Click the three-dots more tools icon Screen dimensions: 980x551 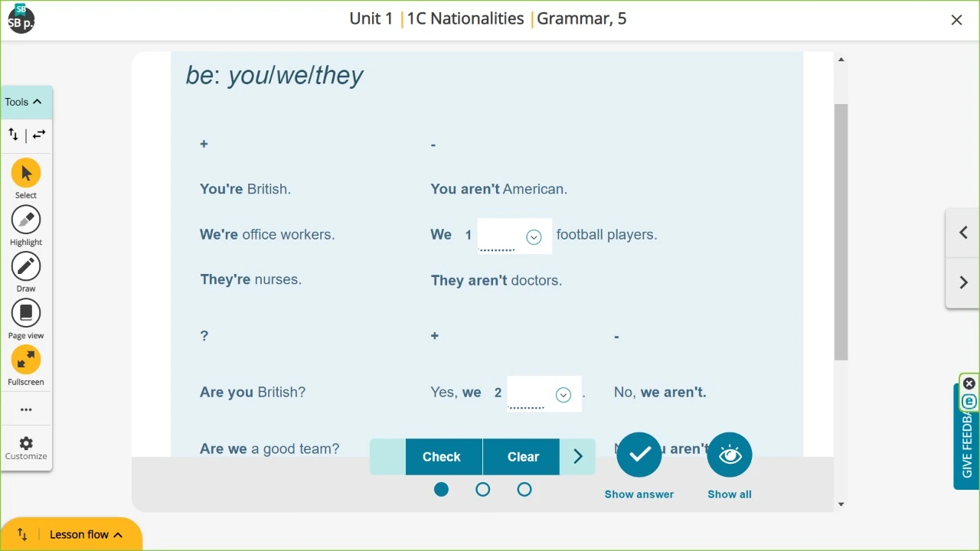click(26, 409)
